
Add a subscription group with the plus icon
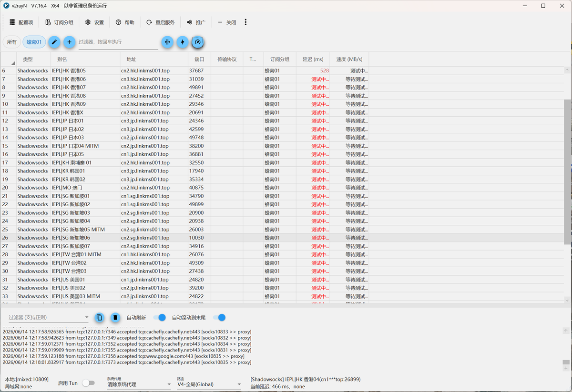pos(70,42)
